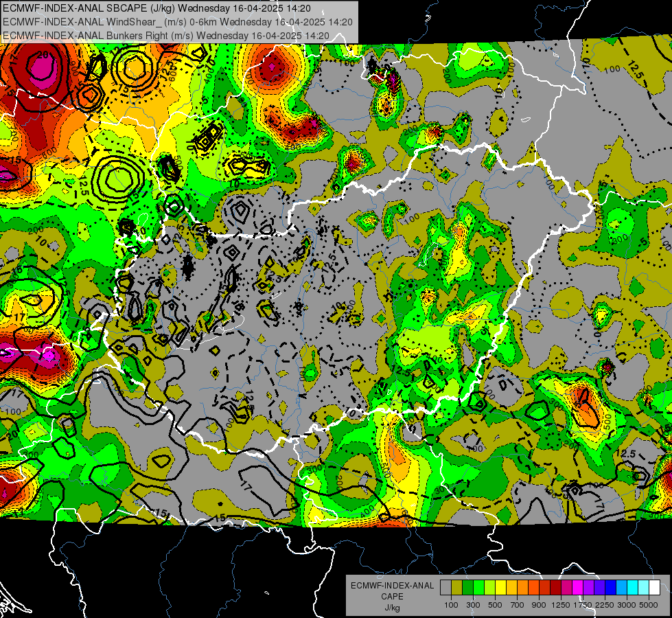This screenshot has width=672, height=618.
Task: Click the bright magenta legend swatch
Action: point(578,588)
